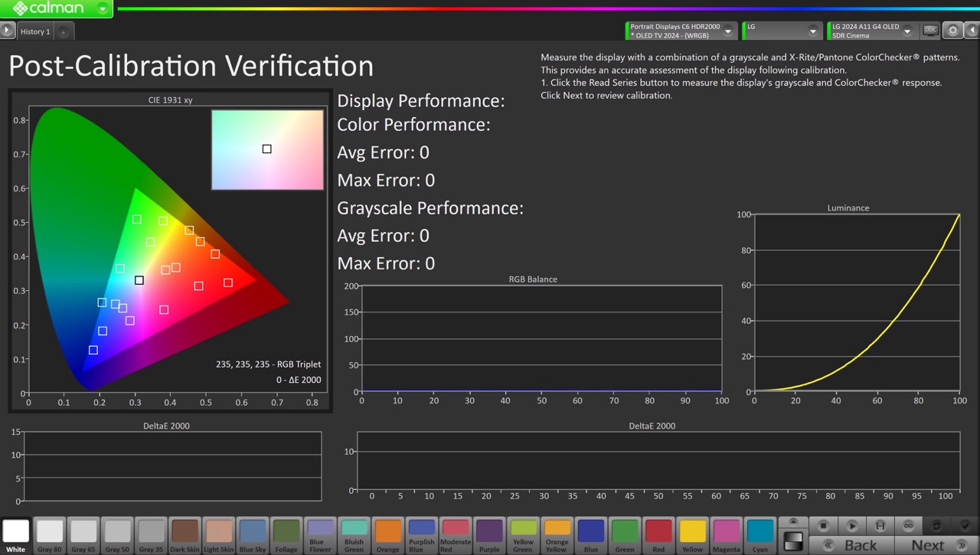
Task: Select the Blue Flower patch
Action: [x=320, y=535]
